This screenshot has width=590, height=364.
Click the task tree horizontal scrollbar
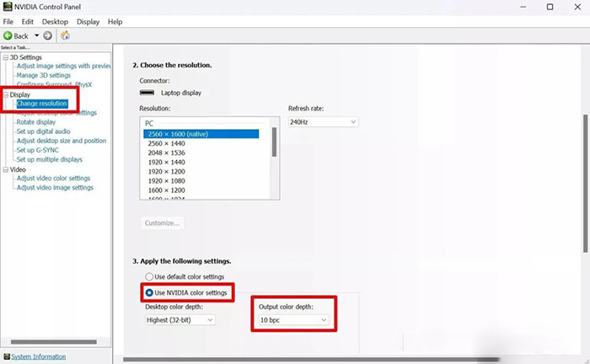tap(54, 342)
